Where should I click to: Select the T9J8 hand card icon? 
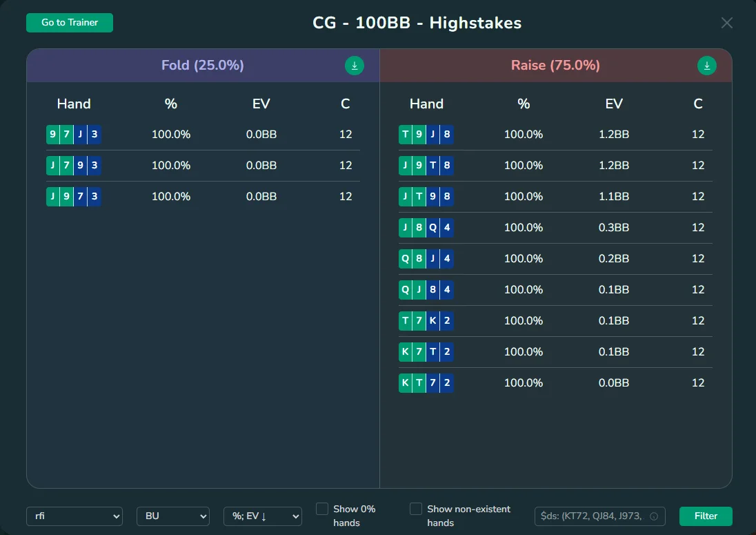(x=426, y=135)
